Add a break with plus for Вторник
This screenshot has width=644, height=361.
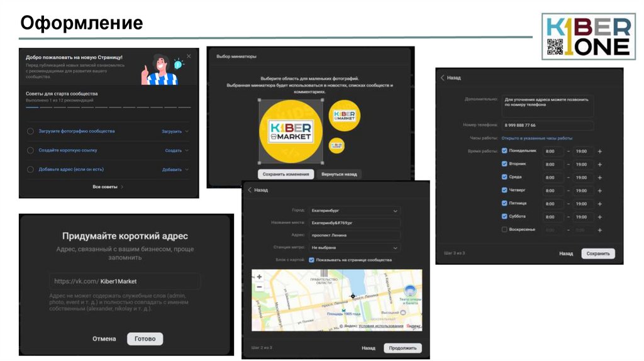point(600,165)
